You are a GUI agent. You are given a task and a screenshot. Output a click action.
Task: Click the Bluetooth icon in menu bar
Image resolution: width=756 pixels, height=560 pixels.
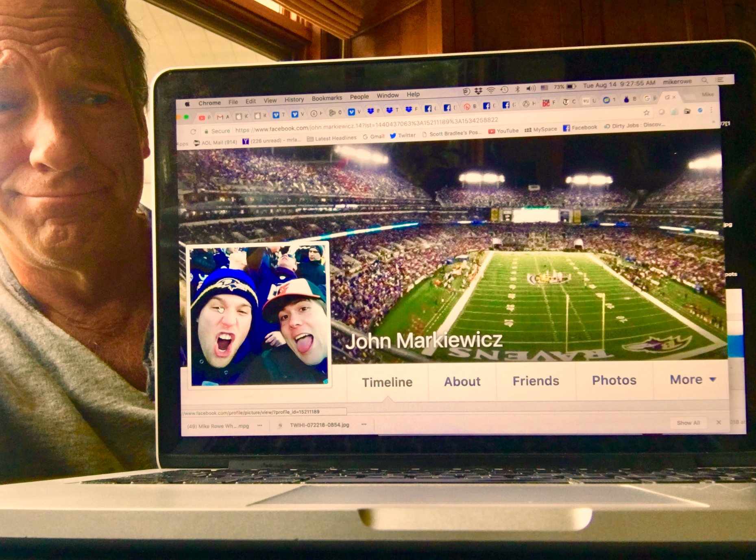(x=517, y=89)
